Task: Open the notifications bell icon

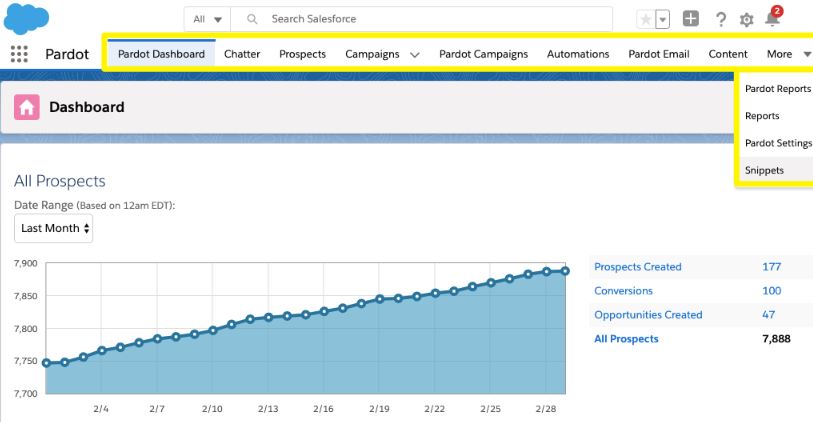Action: click(x=772, y=19)
